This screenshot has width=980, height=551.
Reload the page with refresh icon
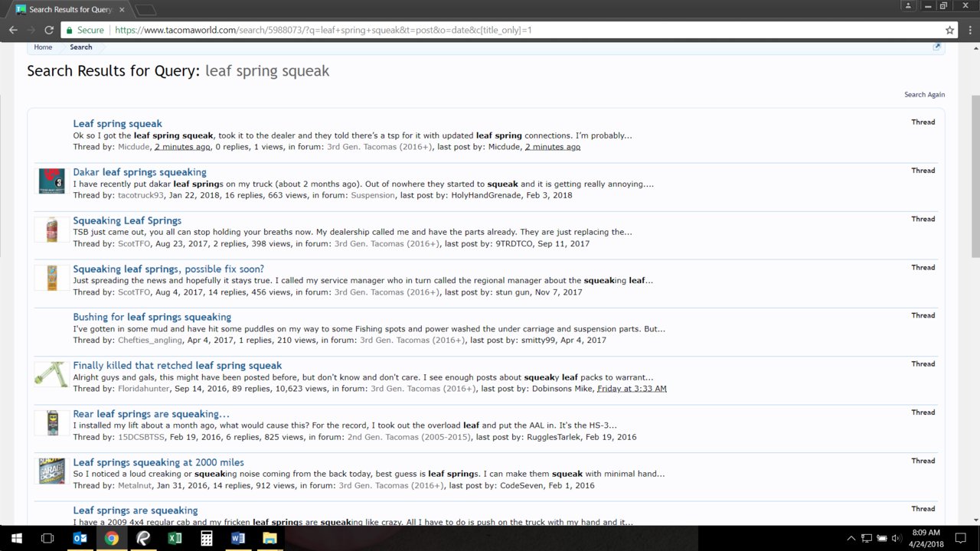pyautogui.click(x=49, y=30)
